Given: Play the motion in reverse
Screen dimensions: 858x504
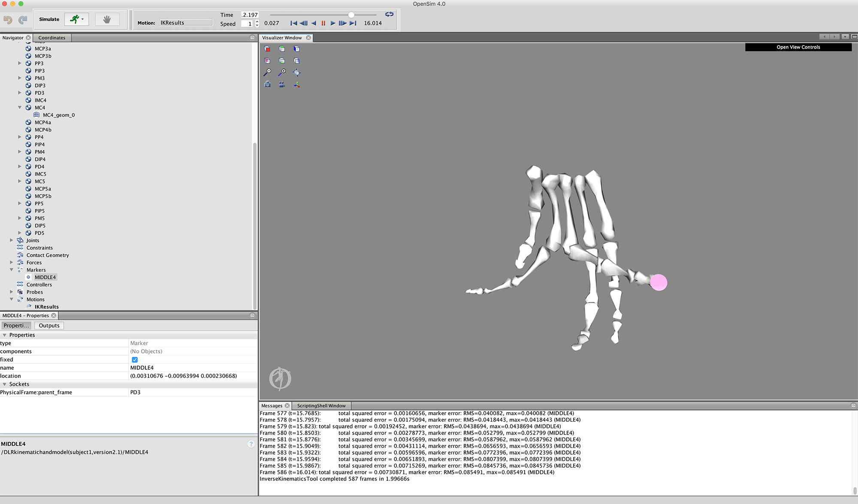Looking at the screenshot, I should click(314, 23).
